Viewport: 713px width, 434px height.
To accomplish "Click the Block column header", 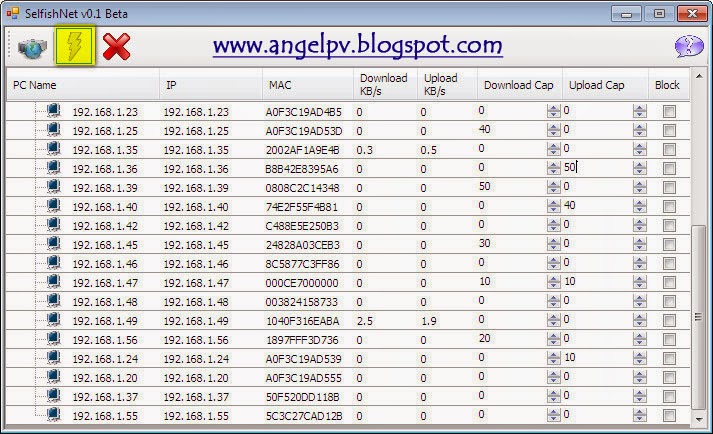I will [x=669, y=85].
